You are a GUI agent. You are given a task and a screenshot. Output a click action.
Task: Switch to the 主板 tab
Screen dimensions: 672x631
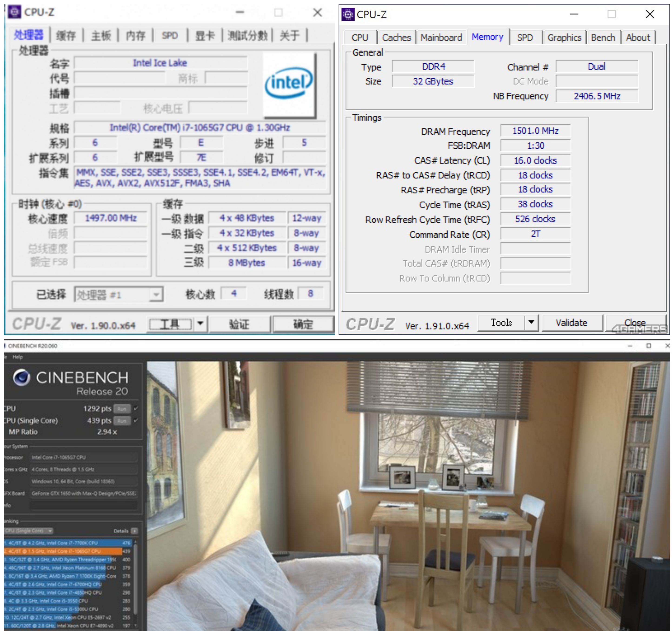pyautogui.click(x=101, y=35)
